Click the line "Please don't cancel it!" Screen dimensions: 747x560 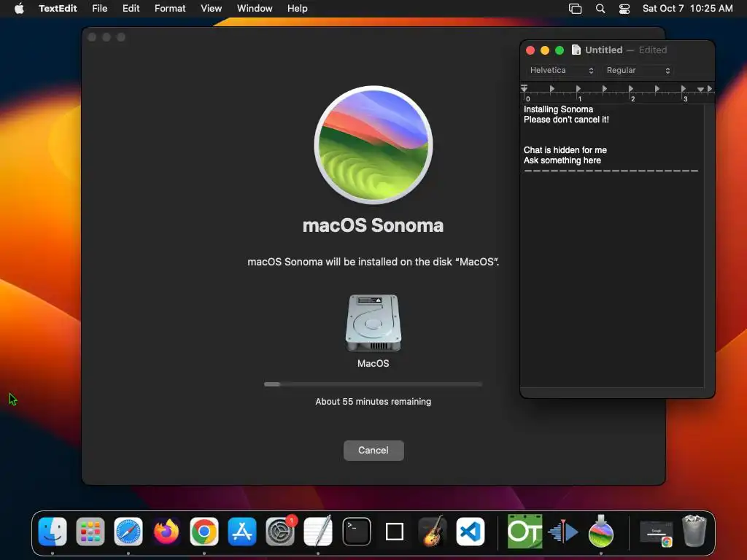566,120
